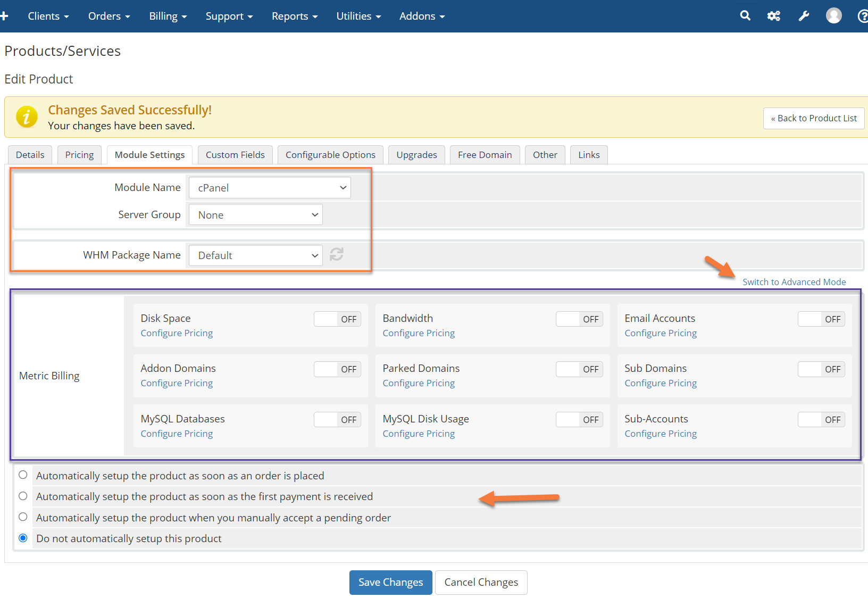
Task: Select auto setup on first payment
Action: [x=23, y=496]
